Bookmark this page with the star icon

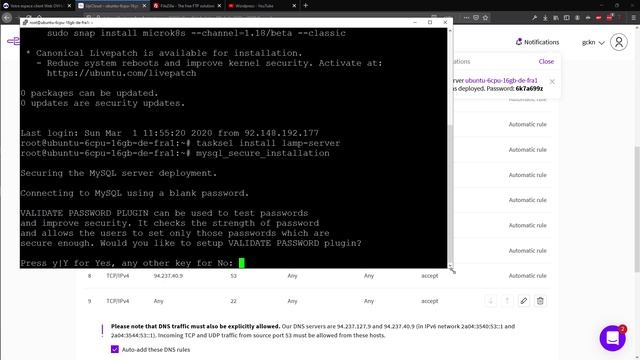485,18
